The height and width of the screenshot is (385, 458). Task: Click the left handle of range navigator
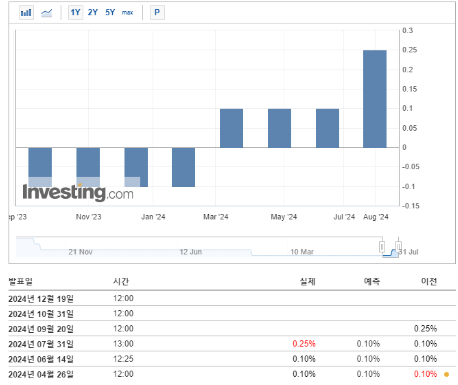pyautogui.click(x=382, y=247)
